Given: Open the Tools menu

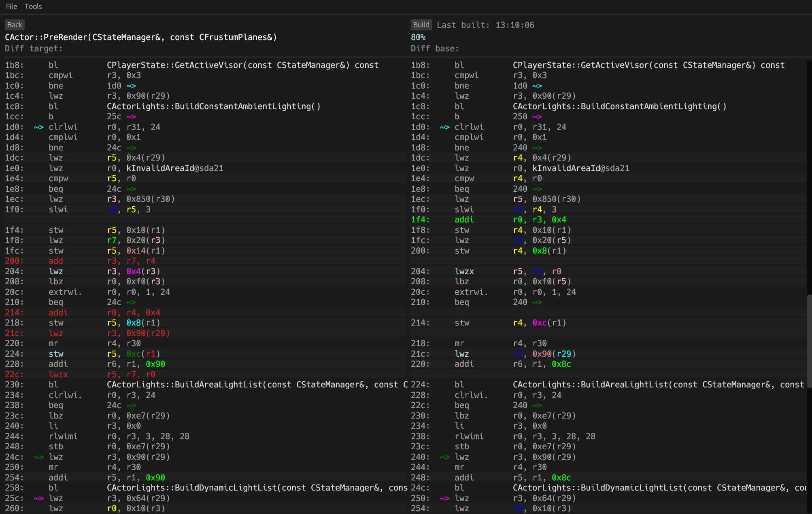Looking at the screenshot, I should click(33, 6).
